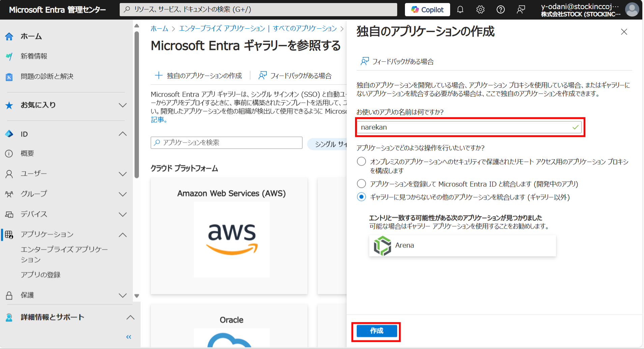Viewport: 644px width, 349px height.
Task: Click 独自のアプリケーションの作成 toolbar button
Action: tap(198, 76)
